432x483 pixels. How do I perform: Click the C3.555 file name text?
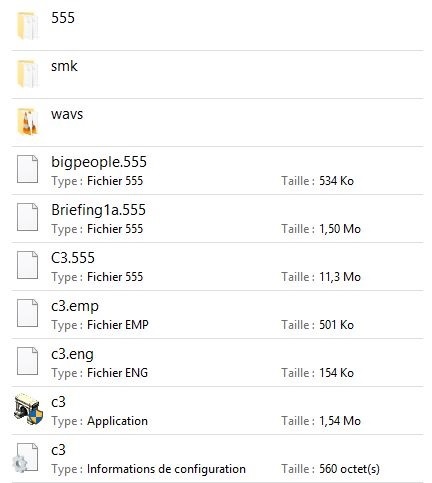click(x=73, y=258)
